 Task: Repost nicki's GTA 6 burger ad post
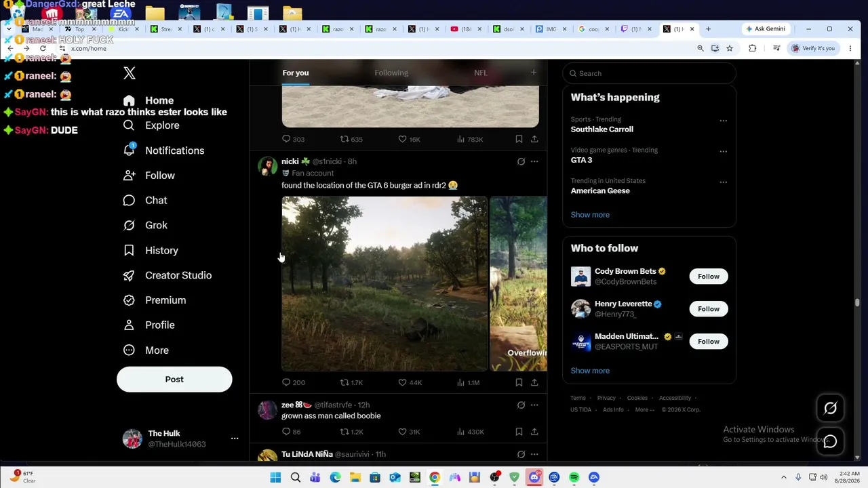point(351,382)
